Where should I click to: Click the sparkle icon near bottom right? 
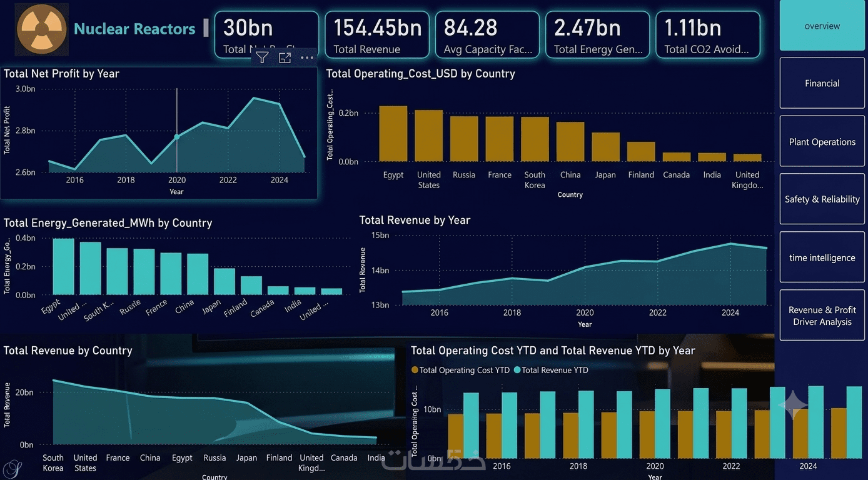[793, 404]
